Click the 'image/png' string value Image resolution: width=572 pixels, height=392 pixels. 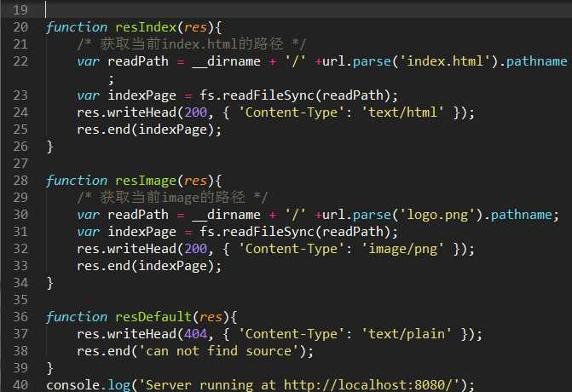[402, 249]
